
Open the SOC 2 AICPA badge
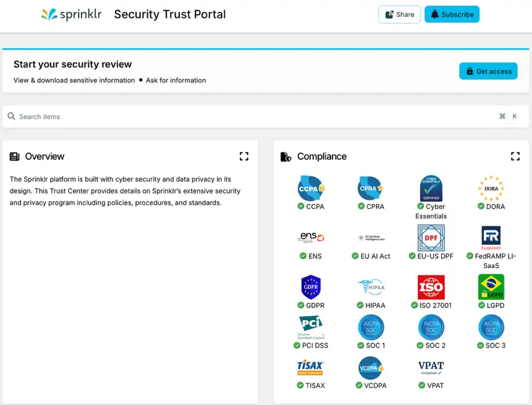[x=431, y=327]
